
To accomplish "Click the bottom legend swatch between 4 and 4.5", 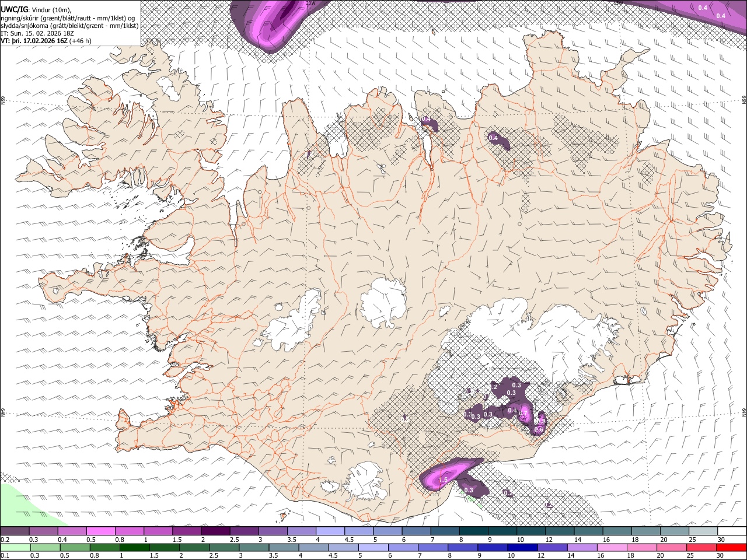I will click(x=314, y=547).
